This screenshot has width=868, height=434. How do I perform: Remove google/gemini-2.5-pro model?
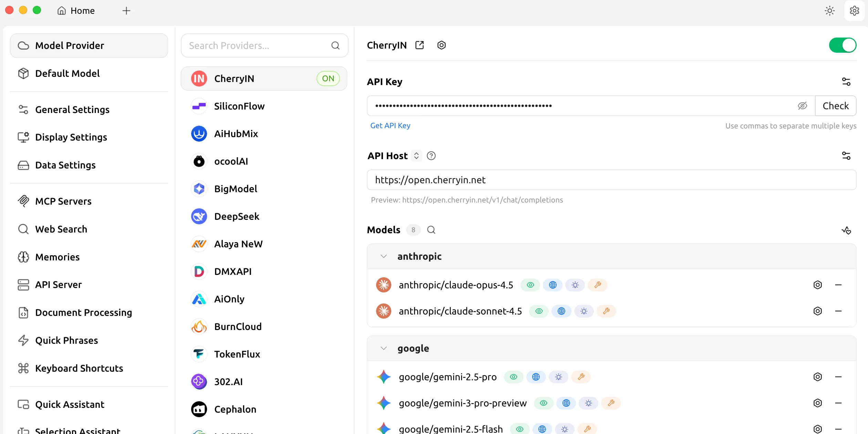838,377
